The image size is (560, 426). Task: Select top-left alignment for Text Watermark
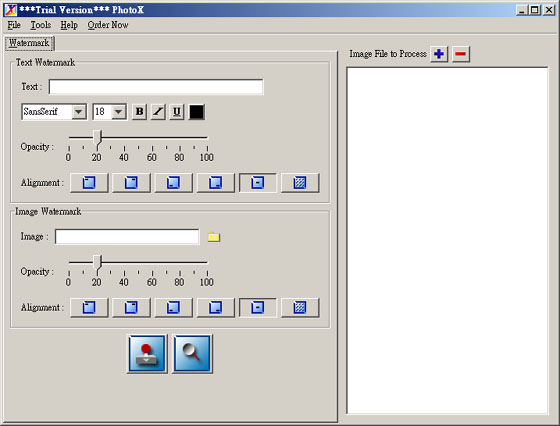pyautogui.click(x=89, y=183)
